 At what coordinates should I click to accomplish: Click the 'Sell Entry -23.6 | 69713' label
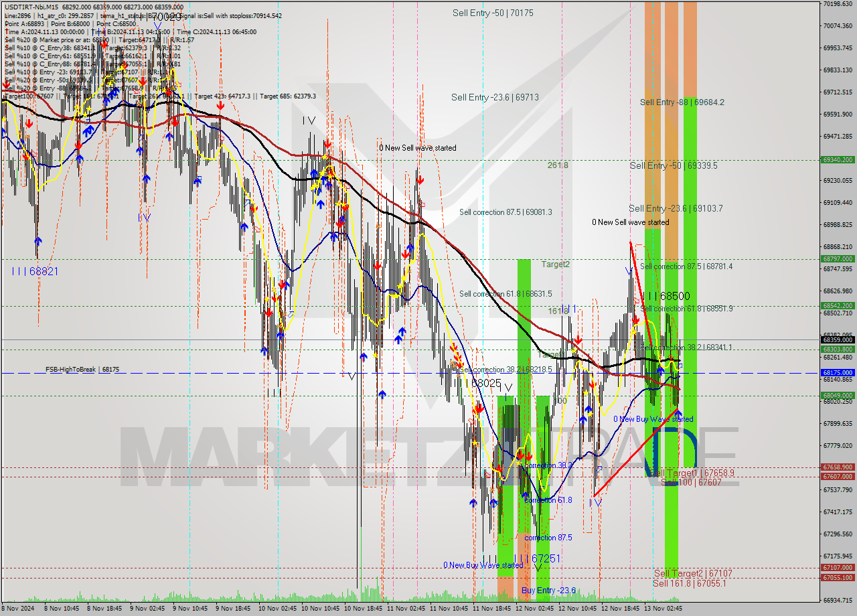click(495, 97)
